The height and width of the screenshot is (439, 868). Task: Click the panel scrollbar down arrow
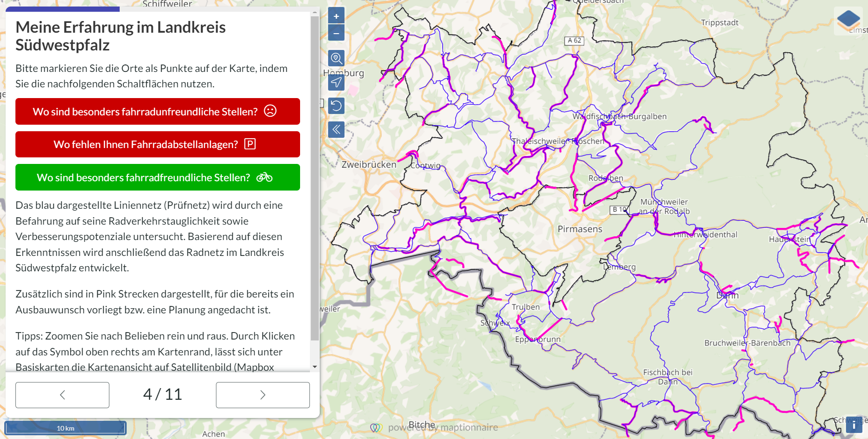(x=315, y=367)
